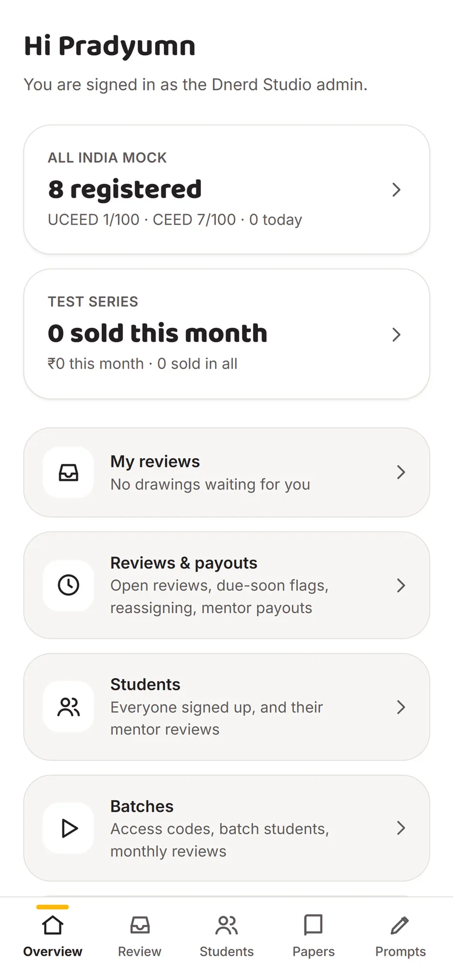
Task: Tap the play icon on Batches card
Action: click(x=69, y=828)
